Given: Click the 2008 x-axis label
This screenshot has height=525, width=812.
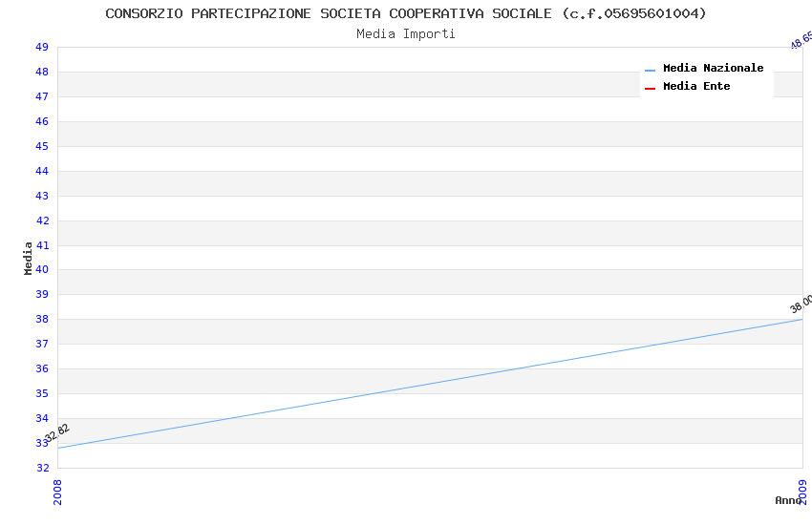Looking at the screenshot, I should (x=57, y=492).
